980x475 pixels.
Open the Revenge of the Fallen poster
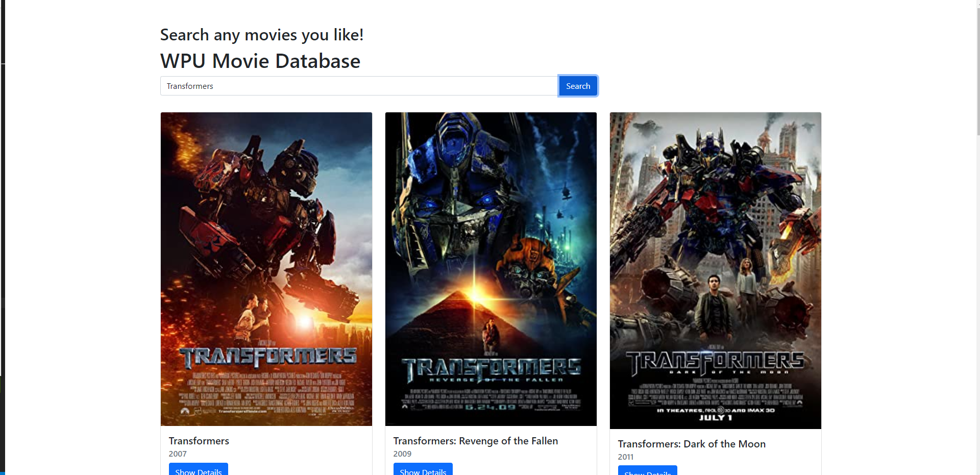pyautogui.click(x=491, y=269)
